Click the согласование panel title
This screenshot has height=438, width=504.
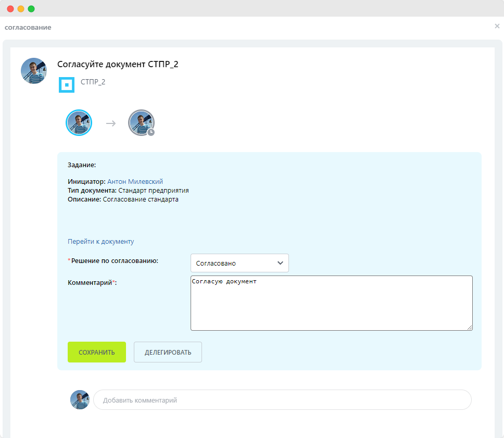(x=28, y=27)
